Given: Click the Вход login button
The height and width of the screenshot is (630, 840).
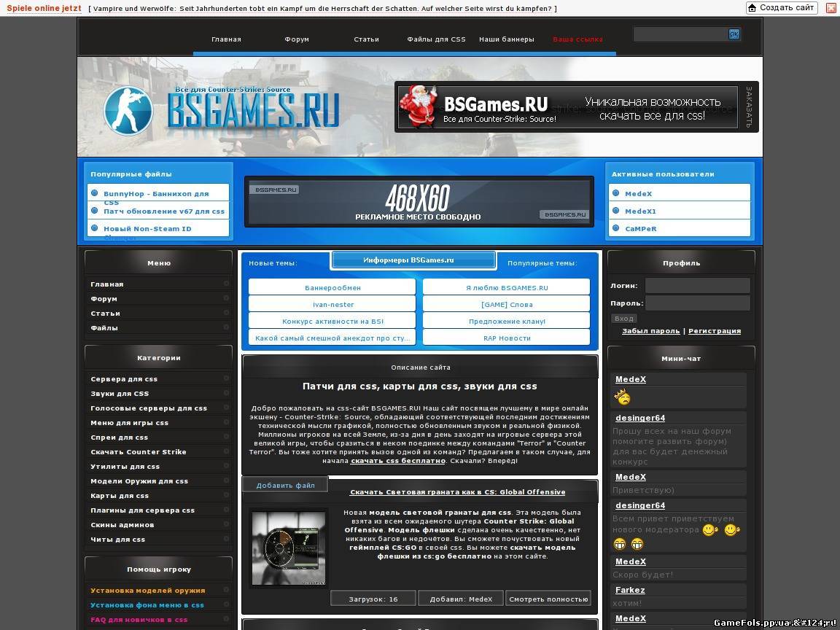Looking at the screenshot, I should point(624,318).
